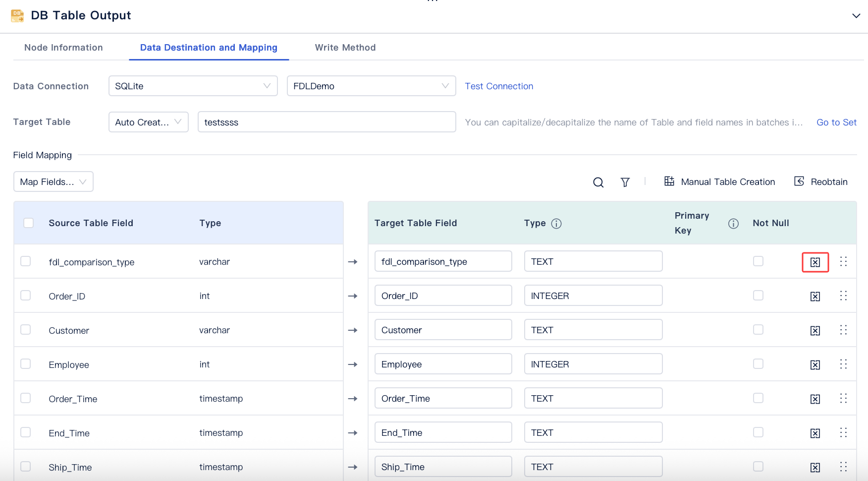Enable Not Null for End_Time field
Viewport: 868px width, 481px height.
[758, 432]
